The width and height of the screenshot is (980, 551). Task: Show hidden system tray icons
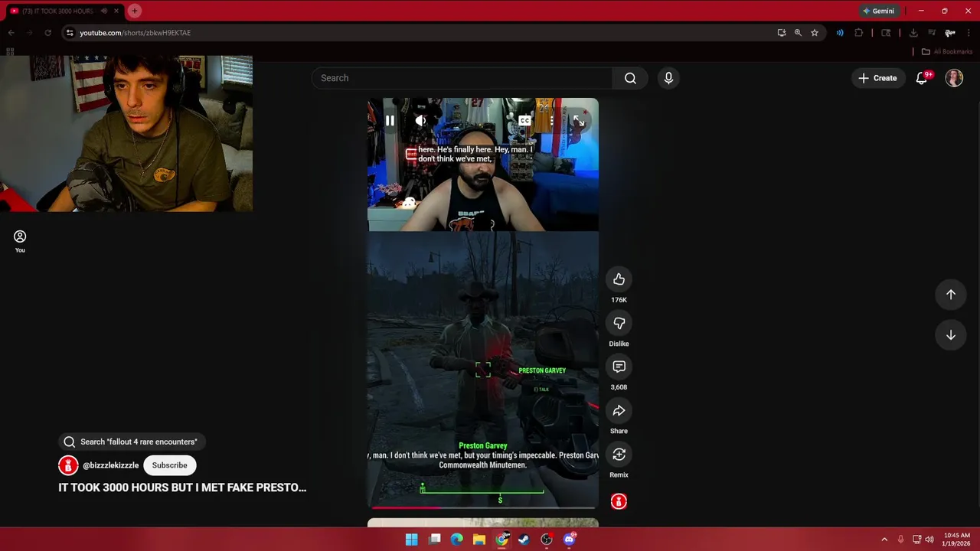pos(884,540)
